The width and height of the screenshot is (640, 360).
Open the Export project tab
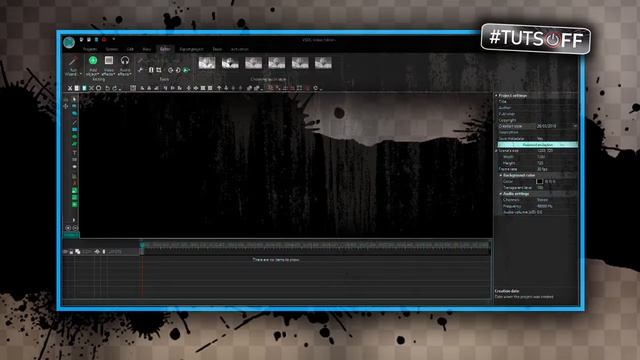click(191, 49)
